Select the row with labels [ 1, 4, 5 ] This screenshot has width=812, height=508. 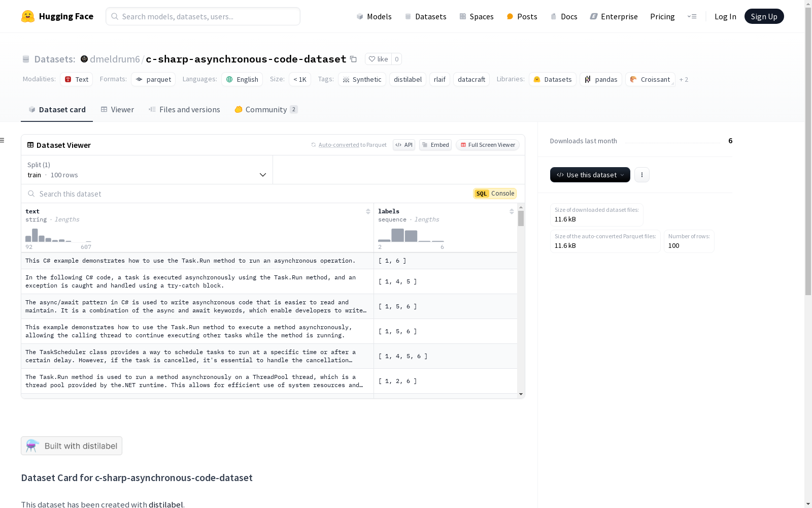pyautogui.click(x=269, y=281)
